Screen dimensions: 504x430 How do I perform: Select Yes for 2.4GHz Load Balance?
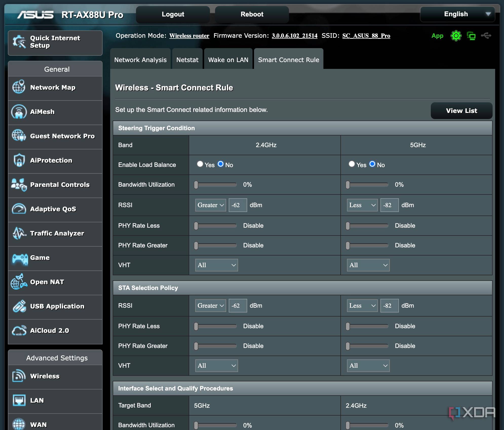[x=200, y=164]
